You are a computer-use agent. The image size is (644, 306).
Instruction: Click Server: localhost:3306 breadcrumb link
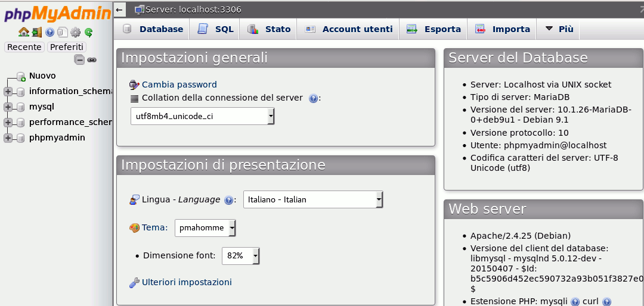tap(193, 9)
